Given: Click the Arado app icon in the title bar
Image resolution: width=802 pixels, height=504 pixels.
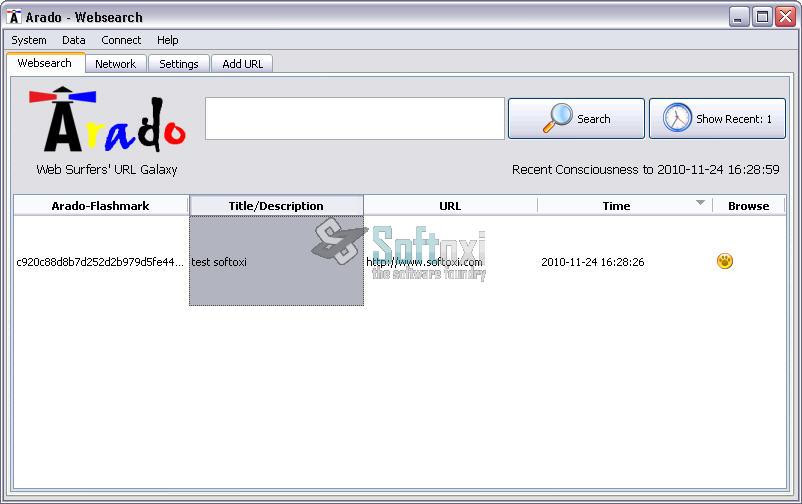Looking at the screenshot, I should point(14,17).
